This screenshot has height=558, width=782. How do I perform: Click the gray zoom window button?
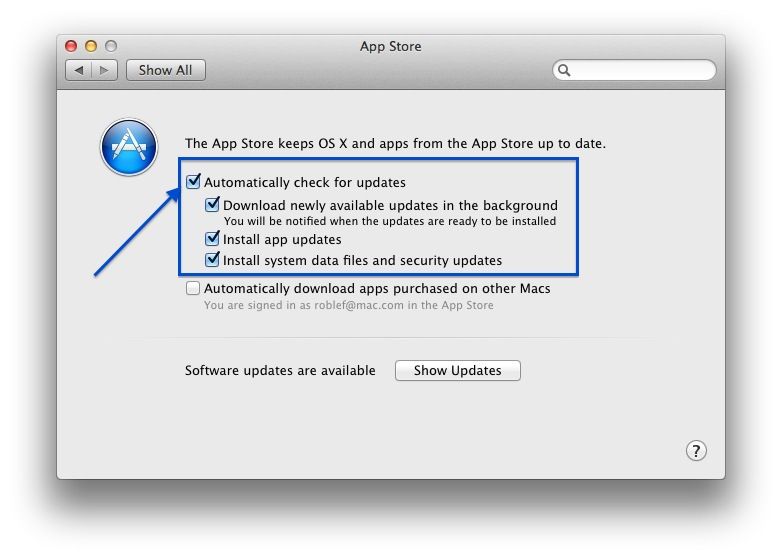[111, 46]
